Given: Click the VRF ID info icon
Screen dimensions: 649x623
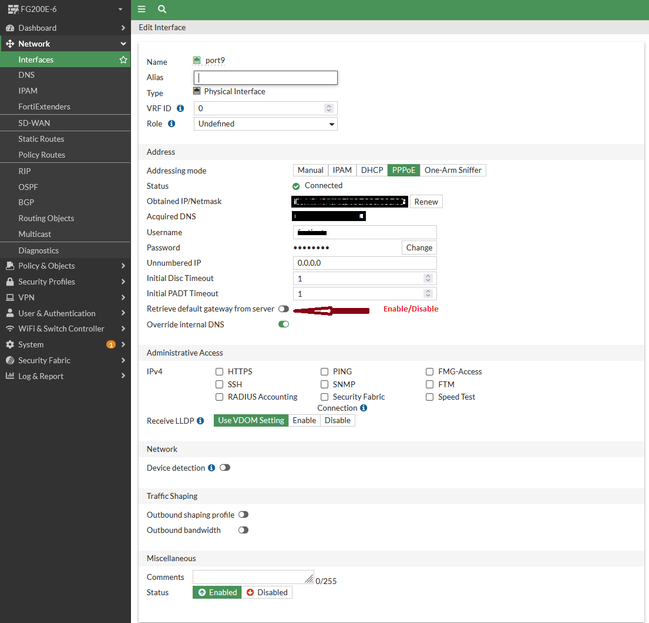Looking at the screenshot, I should [181, 108].
